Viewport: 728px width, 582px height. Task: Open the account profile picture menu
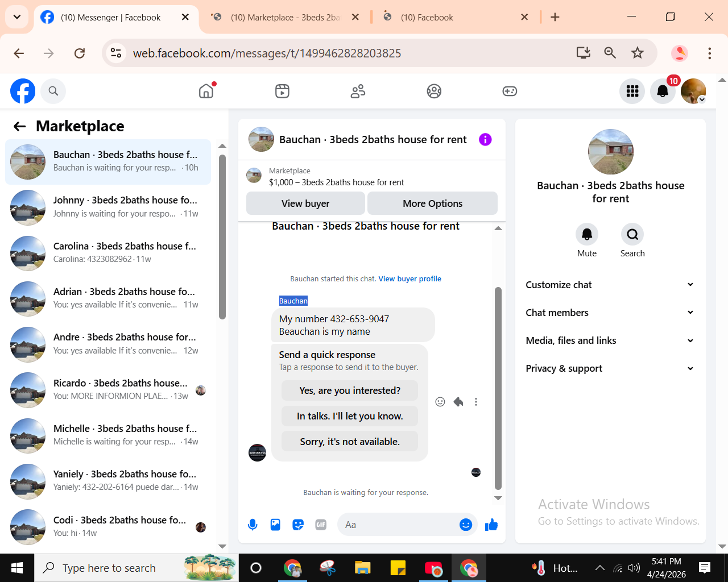(693, 91)
